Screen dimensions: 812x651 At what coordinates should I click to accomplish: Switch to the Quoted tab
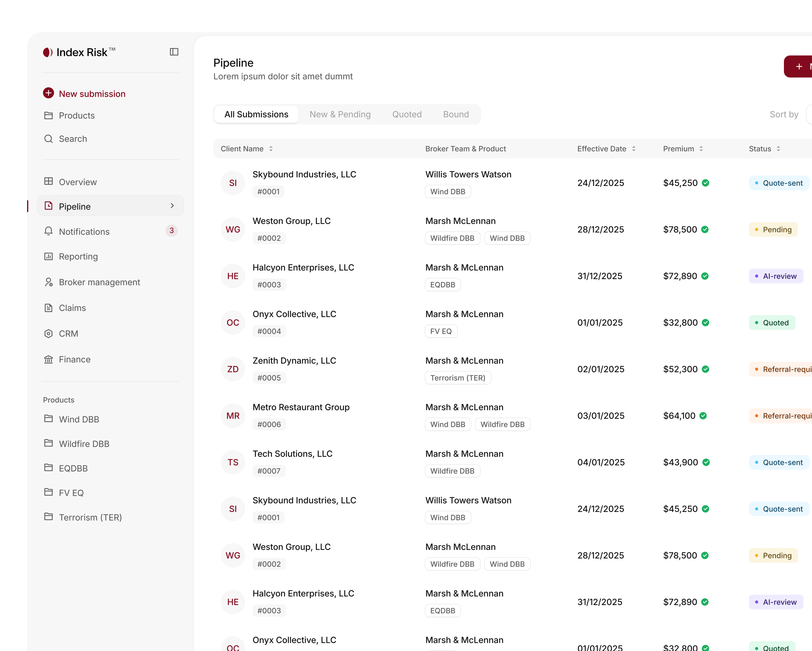[x=407, y=114]
